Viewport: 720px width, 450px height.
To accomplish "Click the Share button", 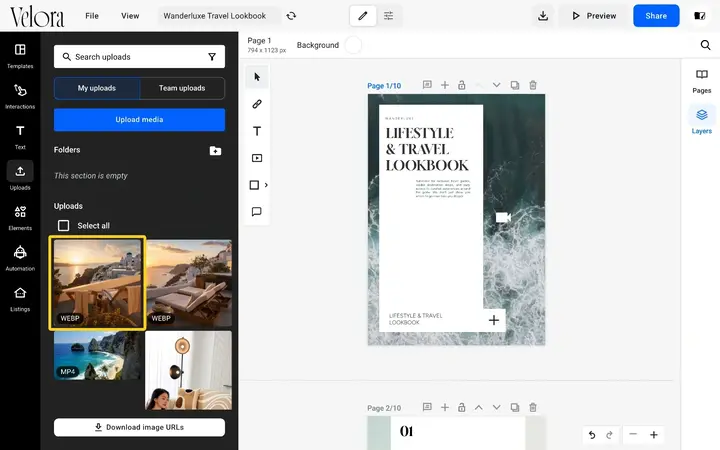I will [x=656, y=16].
